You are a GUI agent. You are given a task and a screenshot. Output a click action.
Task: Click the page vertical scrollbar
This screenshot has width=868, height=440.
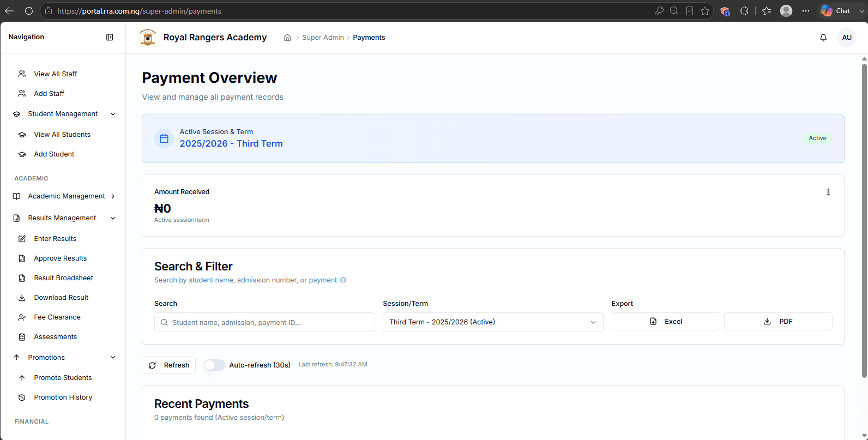(864, 220)
